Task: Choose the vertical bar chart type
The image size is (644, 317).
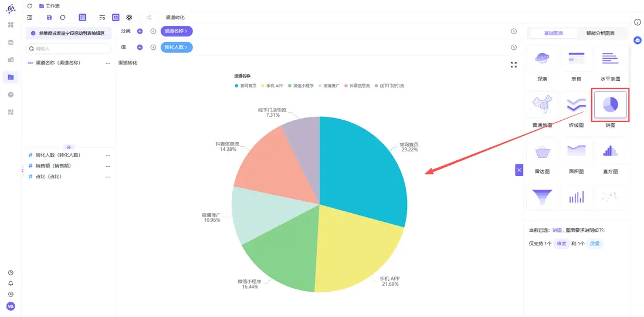Action: (576, 197)
